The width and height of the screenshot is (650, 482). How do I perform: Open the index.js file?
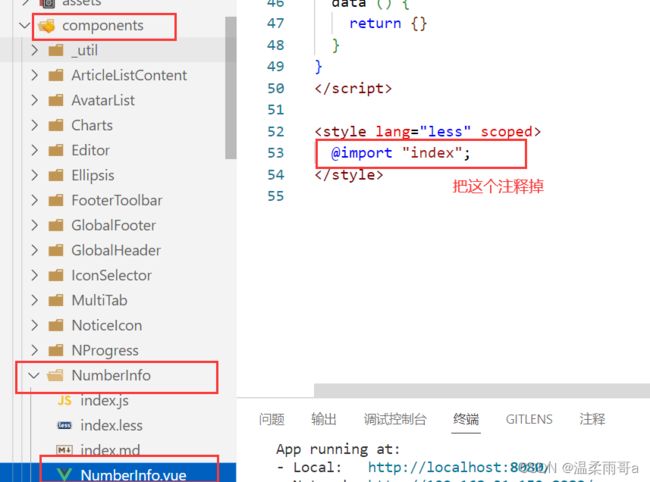pyautogui.click(x=104, y=400)
